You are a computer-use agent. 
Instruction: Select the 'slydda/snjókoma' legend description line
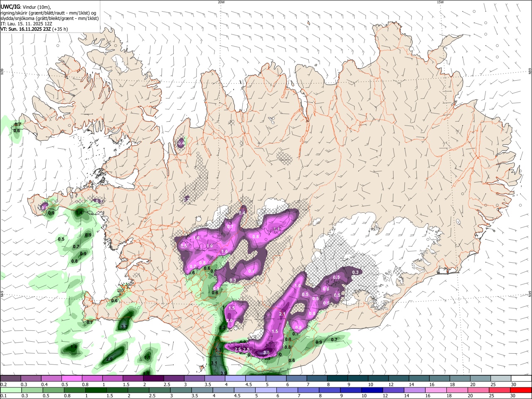coord(49,18)
